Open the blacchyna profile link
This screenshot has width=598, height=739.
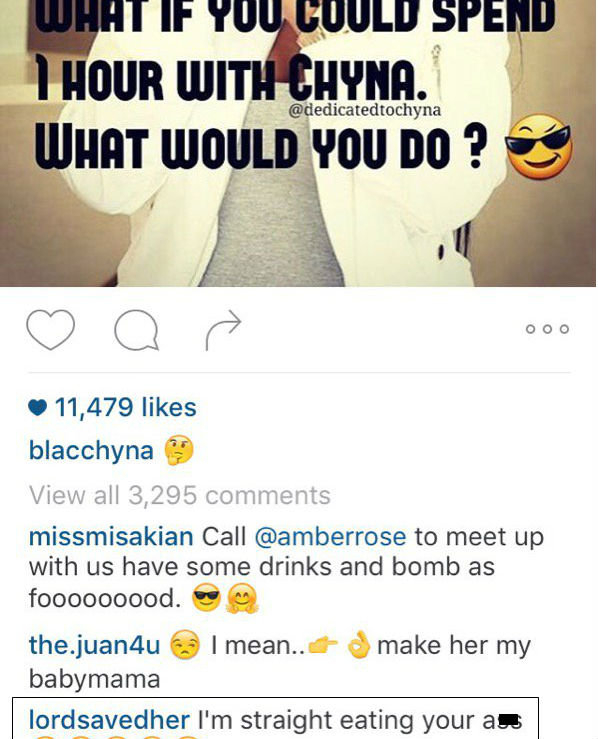[91, 450]
